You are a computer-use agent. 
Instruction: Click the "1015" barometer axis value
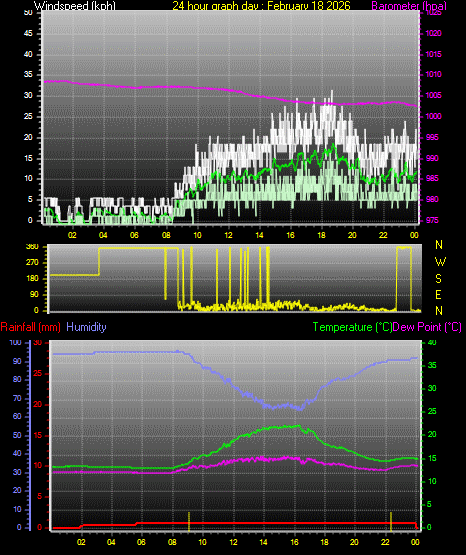click(x=433, y=54)
